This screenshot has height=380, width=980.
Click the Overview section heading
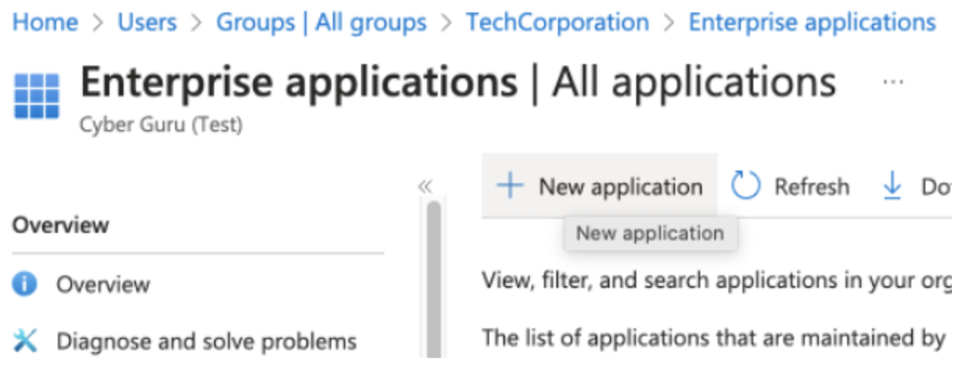click(60, 225)
